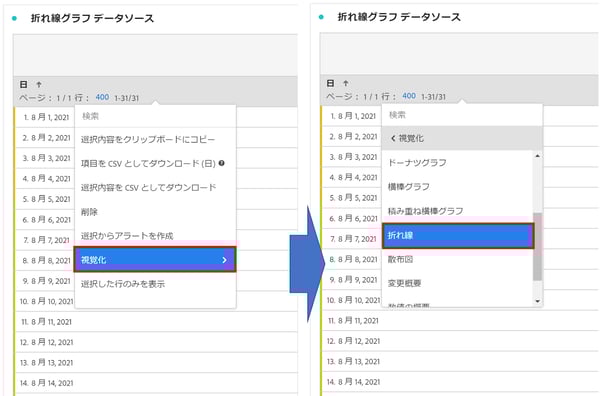Click the teal dot beside left panel title
The height and width of the screenshot is (396, 602).
pos(15,18)
